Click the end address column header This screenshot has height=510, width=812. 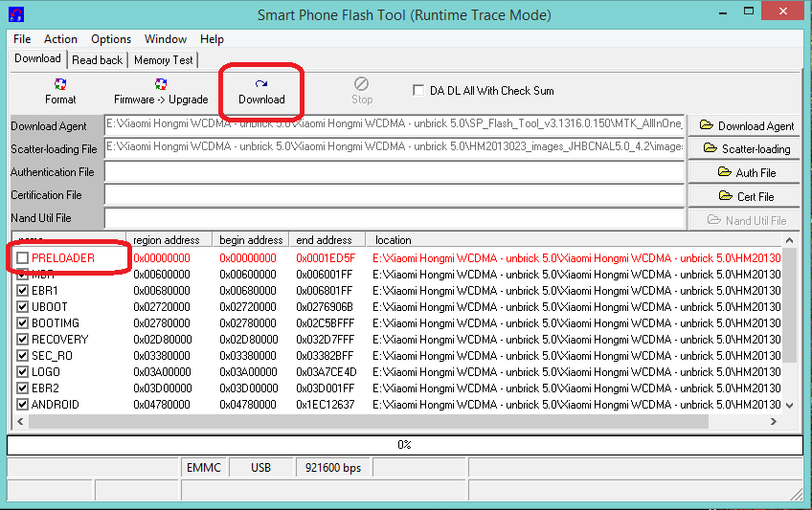(x=327, y=240)
